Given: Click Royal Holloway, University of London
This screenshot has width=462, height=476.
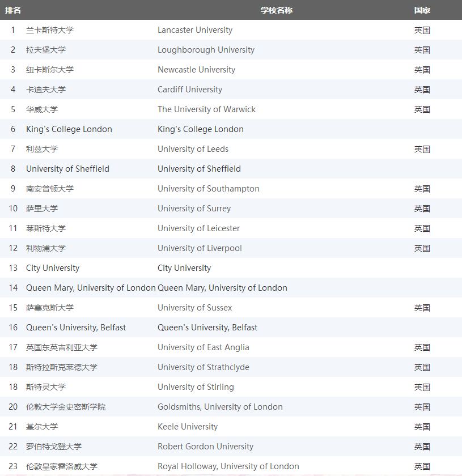Looking at the screenshot, I should (228, 466).
